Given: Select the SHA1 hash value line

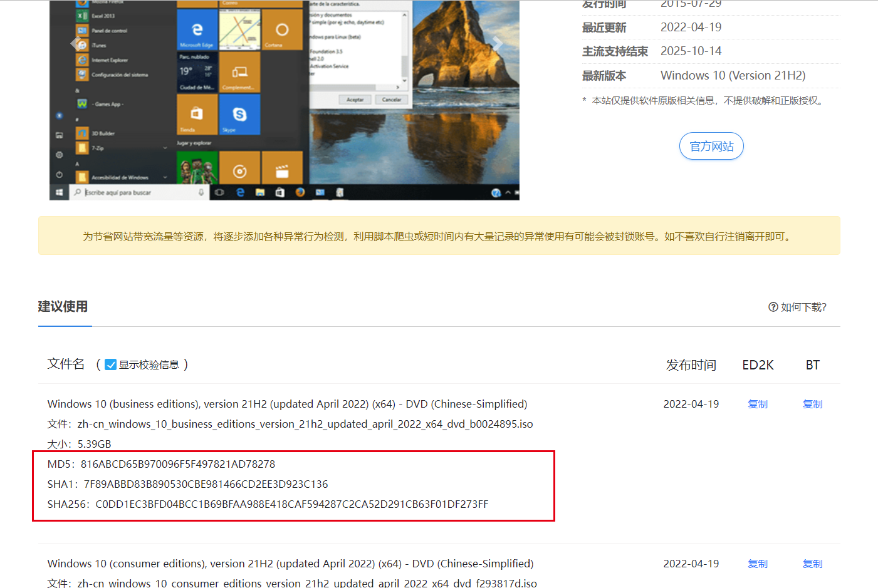Looking at the screenshot, I should point(188,484).
